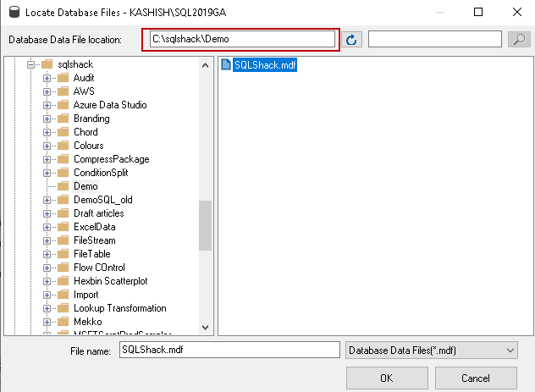Click the Import folder icon
The width and height of the screenshot is (535, 392).
(x=63, y=295)
